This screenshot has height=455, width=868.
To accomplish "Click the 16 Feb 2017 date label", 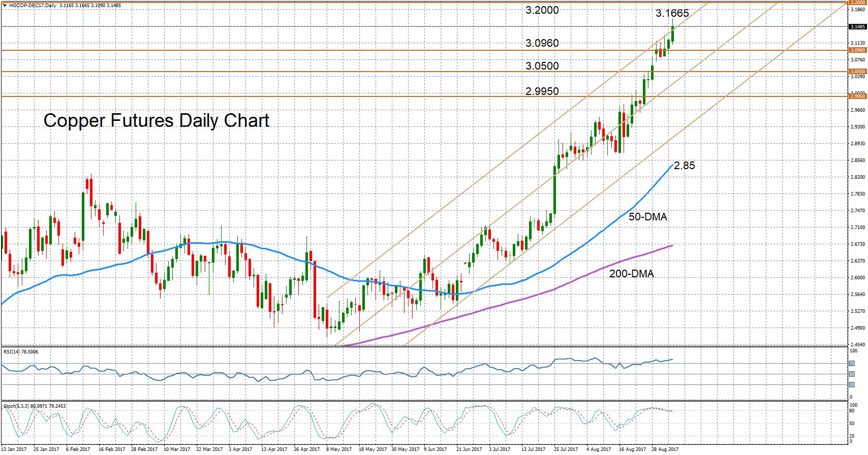I will pyautogui.click(x=111, y=449).
